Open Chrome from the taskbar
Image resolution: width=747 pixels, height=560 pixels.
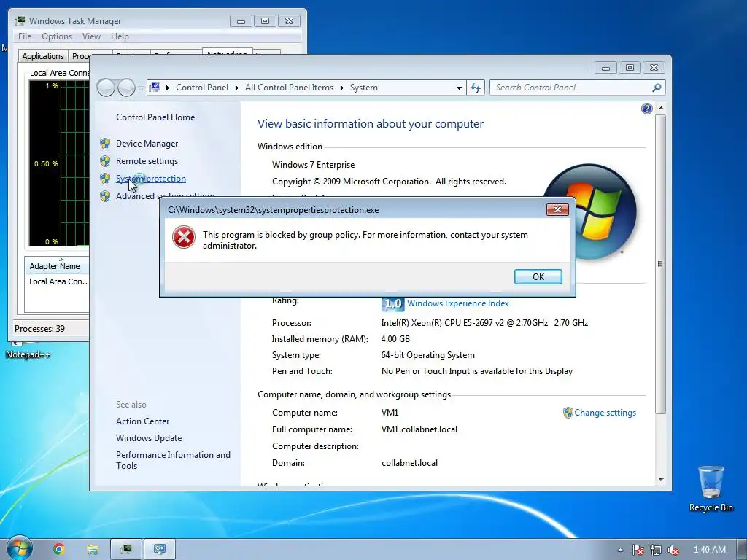tap(59, 549)
